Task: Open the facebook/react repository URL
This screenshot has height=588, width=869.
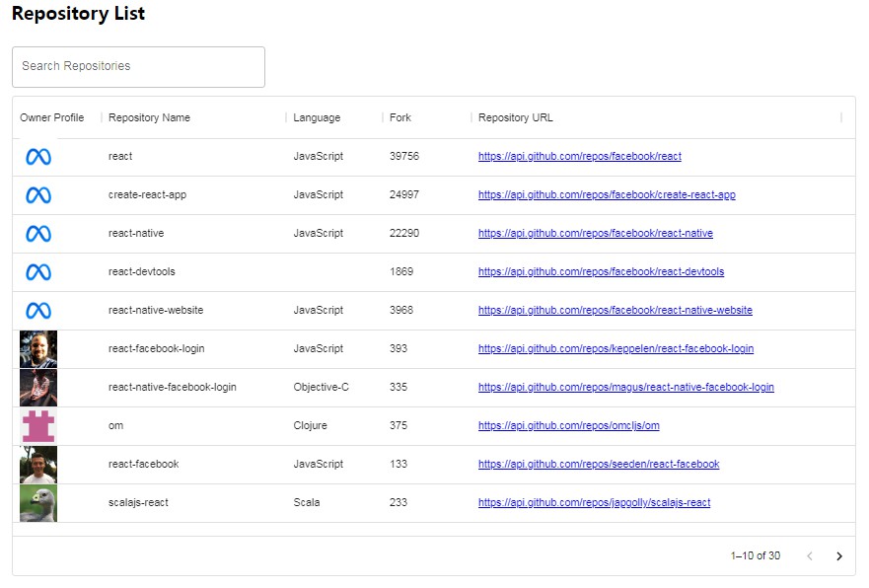Action: (x=580, y=156)
